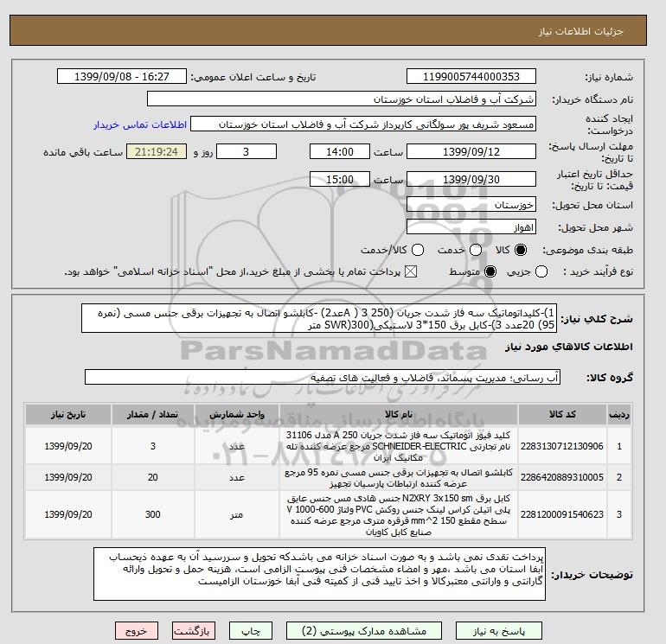The height and width of the screenshot is (644, 666).
Task: Click the واحد شمارش column header
Action: point(237,414)
